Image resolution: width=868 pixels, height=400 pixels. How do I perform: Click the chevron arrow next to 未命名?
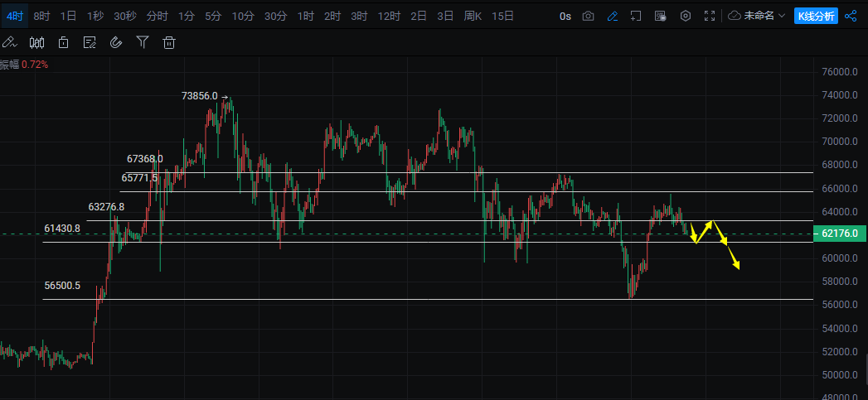[x=782, y=16]
